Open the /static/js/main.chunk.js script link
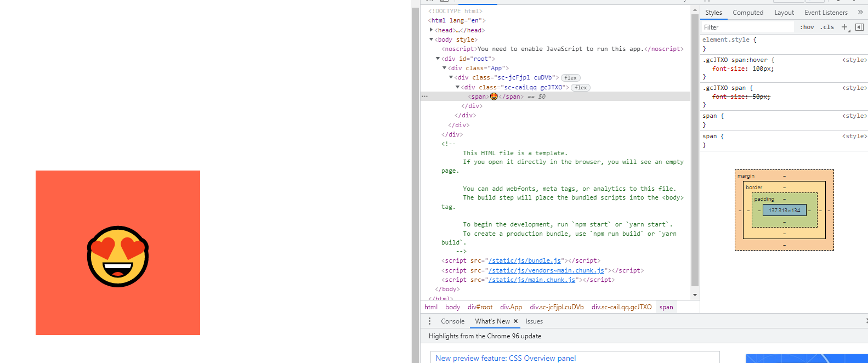 coord(532,280)
